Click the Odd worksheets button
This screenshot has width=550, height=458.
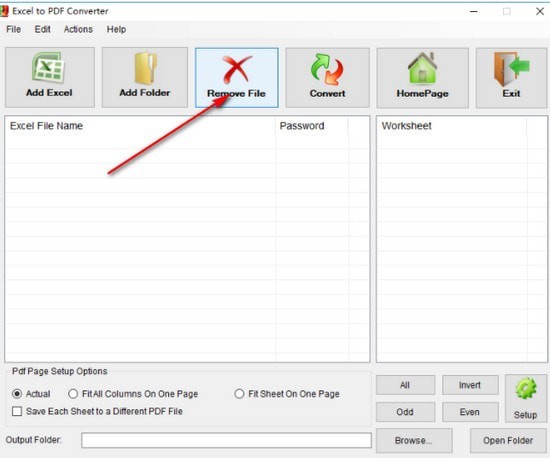(405, 412)
